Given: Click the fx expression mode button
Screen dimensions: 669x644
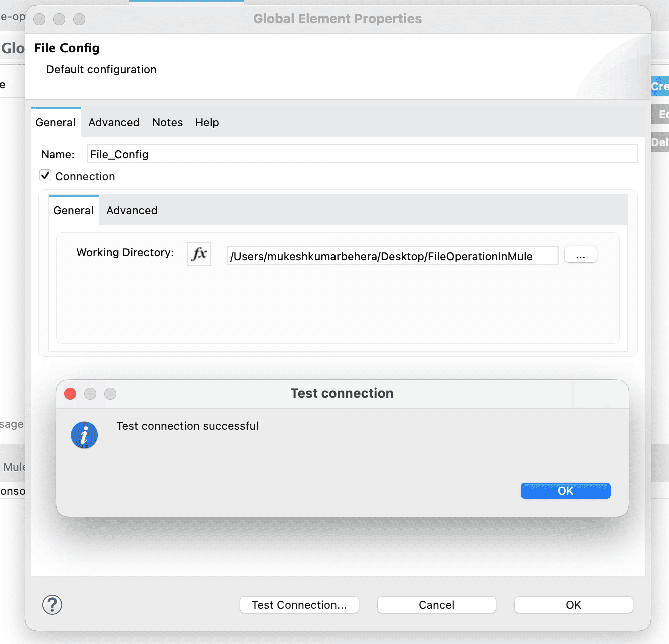Looking at the screenshot, I should [x=199, y=254].
